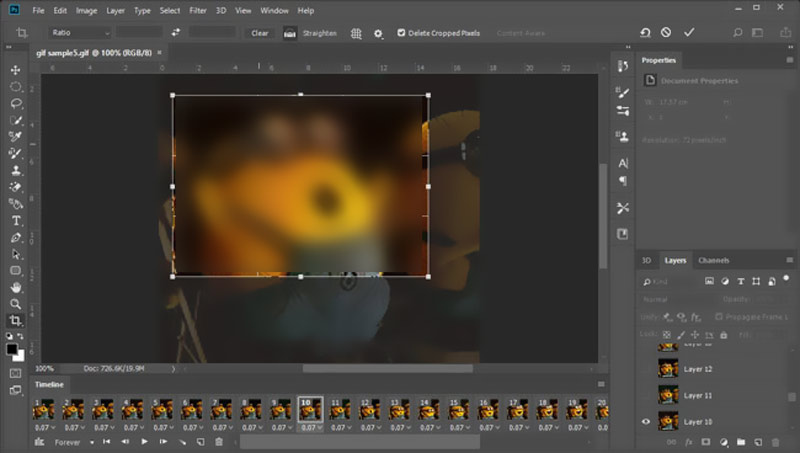Lock all layer attributes padlock
Viewport: 800px width, 453px height.
click(723, 335)
